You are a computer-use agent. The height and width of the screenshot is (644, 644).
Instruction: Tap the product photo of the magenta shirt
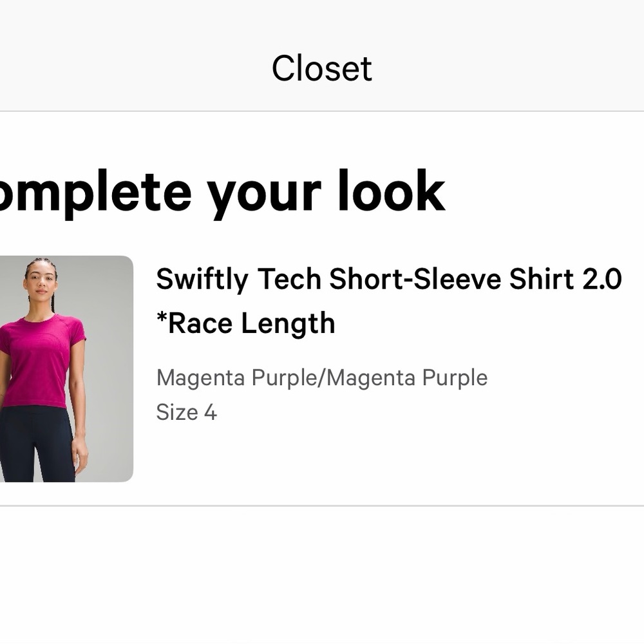coord(64,367)
